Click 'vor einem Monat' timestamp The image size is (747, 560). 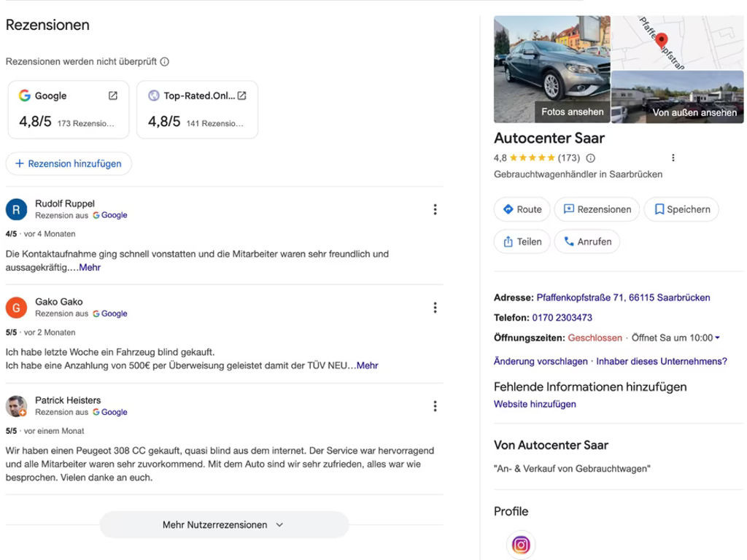54,431
